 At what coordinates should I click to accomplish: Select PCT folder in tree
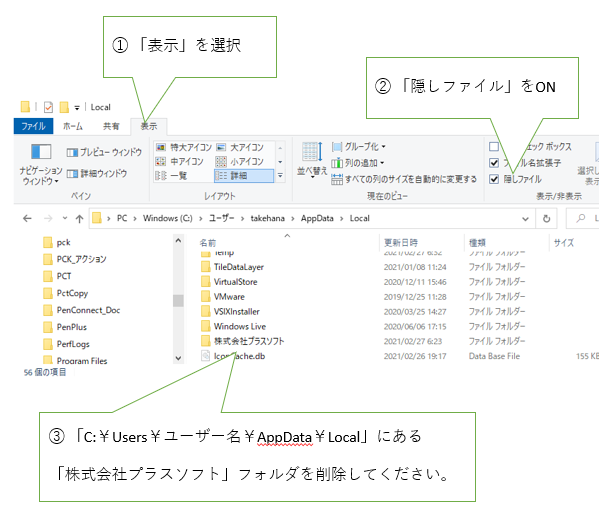pos(57,276)
